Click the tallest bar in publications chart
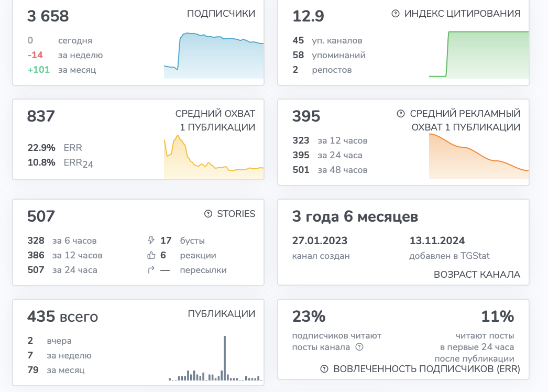Viewport: 548px width, 392px height. click(x=225, y=358)
